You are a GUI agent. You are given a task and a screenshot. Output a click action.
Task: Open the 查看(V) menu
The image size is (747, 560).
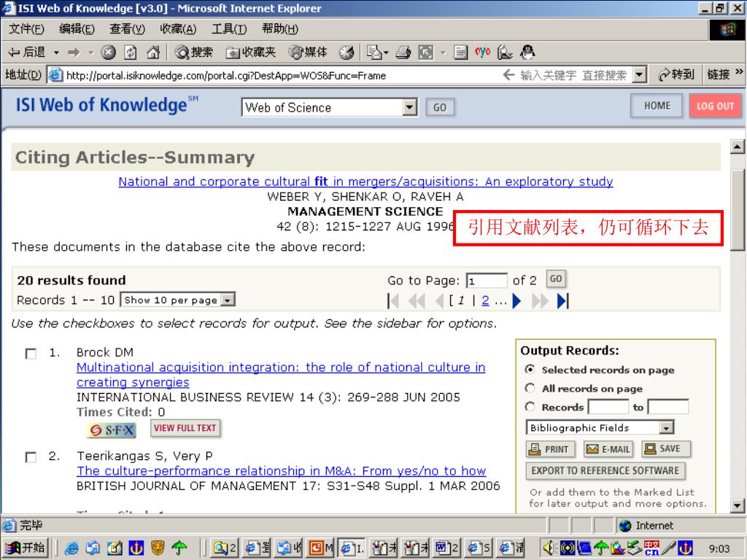[x=127, y=29]
